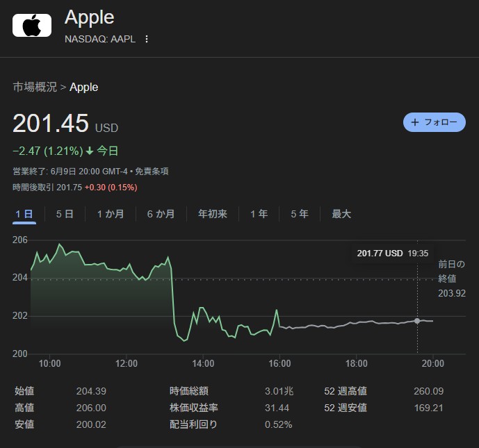Click the Apple logo icon
The image size is (479, 448).
tap(32, 25)
